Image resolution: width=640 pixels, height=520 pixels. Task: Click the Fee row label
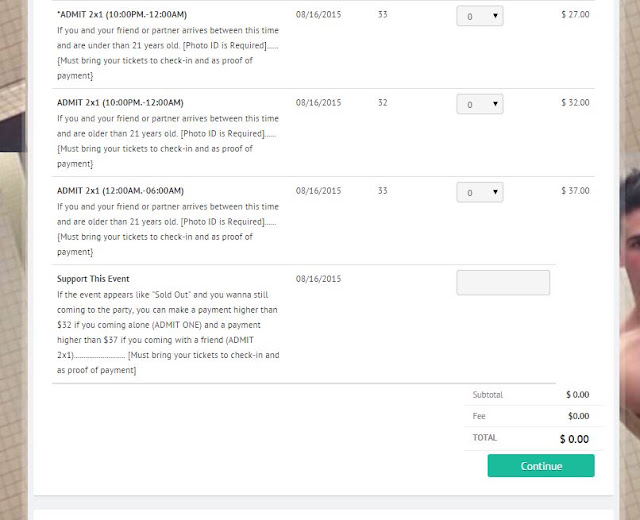479,416
